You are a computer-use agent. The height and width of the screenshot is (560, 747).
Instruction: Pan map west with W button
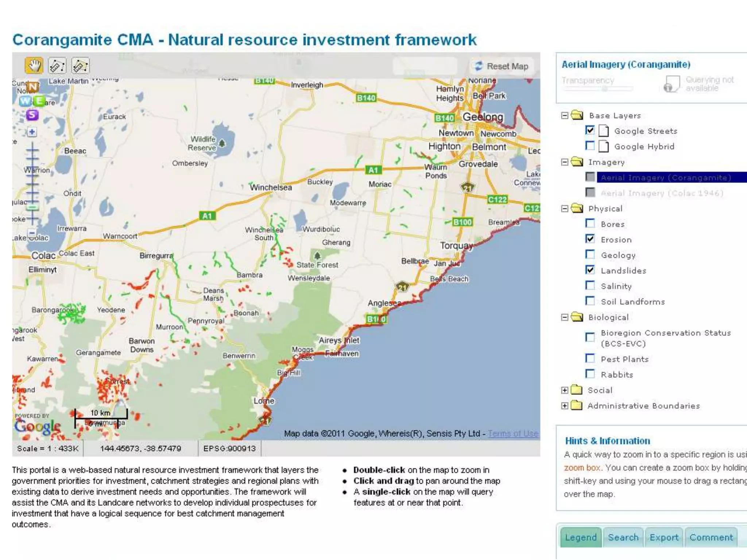point(25,101)
